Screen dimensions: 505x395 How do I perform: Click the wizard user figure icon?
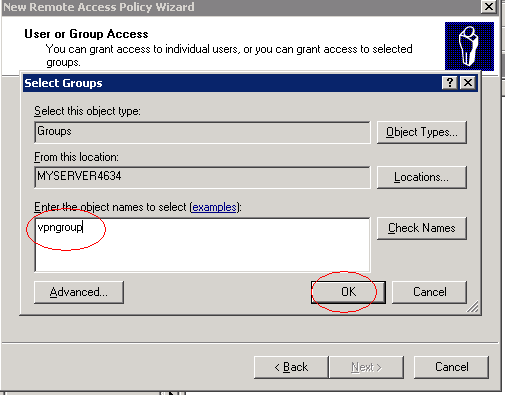tap(469, 46)
